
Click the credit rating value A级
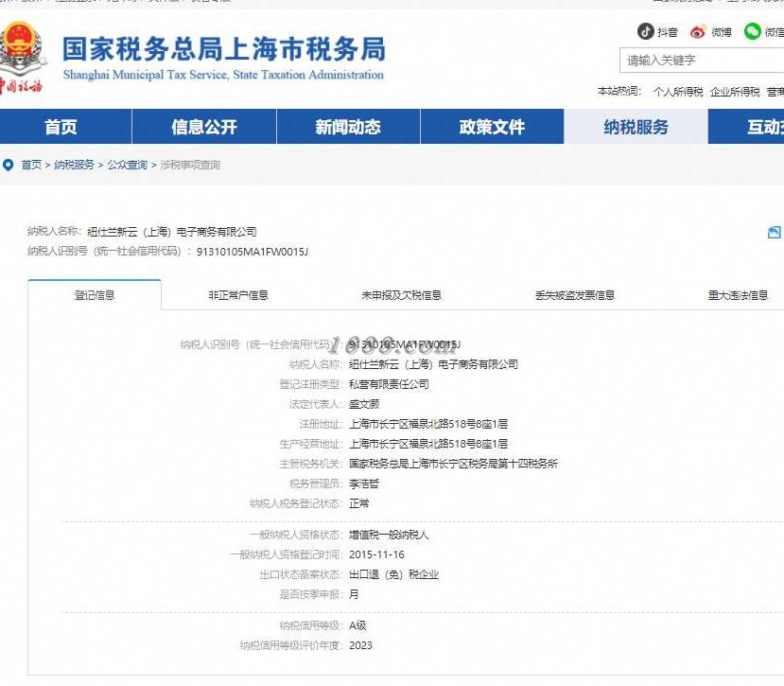click(357, 625)
